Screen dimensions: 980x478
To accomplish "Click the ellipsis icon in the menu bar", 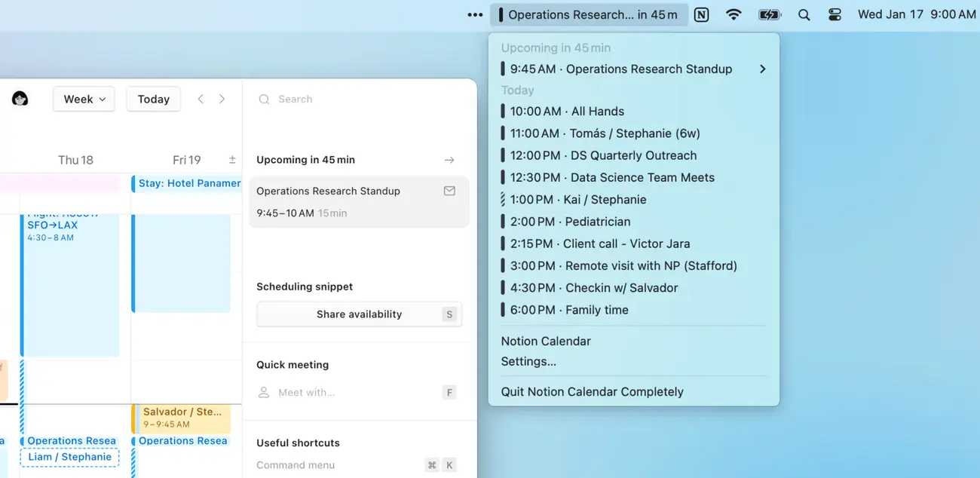I will point(474,14).
